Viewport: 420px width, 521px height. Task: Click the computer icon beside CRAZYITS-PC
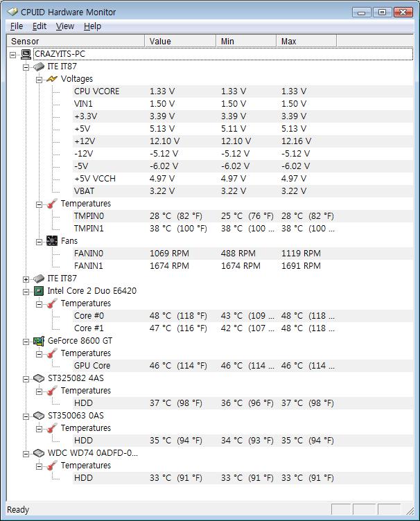(26, 54)
